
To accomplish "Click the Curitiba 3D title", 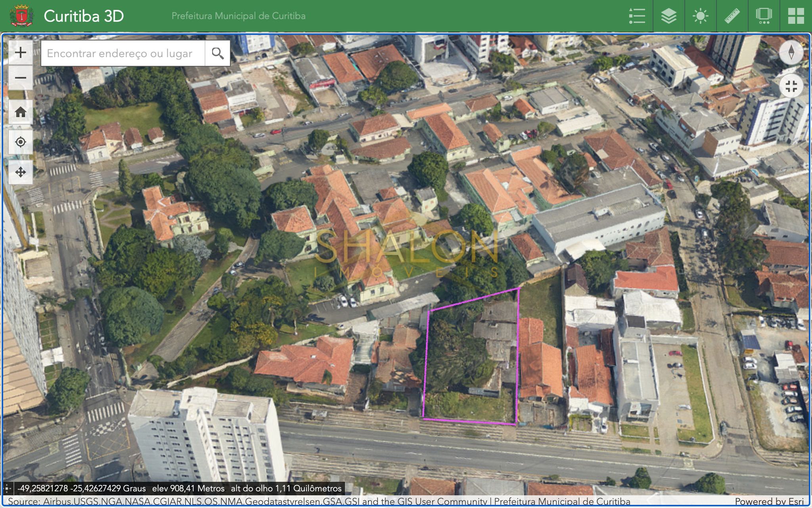I will 84,16.
